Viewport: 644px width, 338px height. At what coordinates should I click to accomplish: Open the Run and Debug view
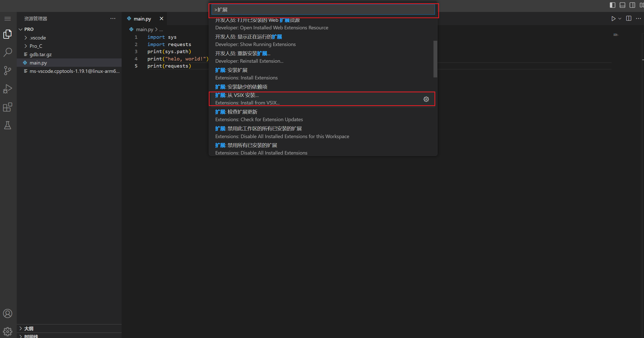click(x=8, y=89)
